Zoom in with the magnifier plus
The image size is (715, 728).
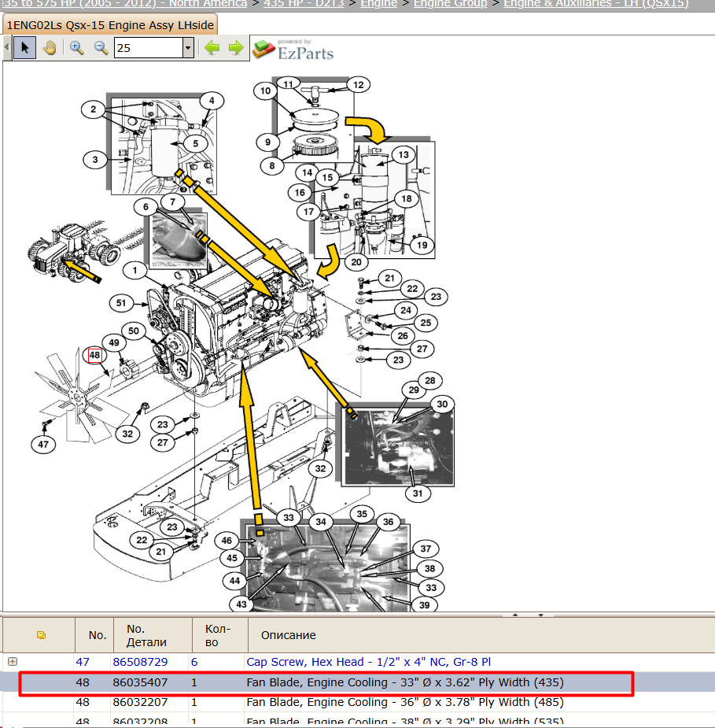point(76,48)
